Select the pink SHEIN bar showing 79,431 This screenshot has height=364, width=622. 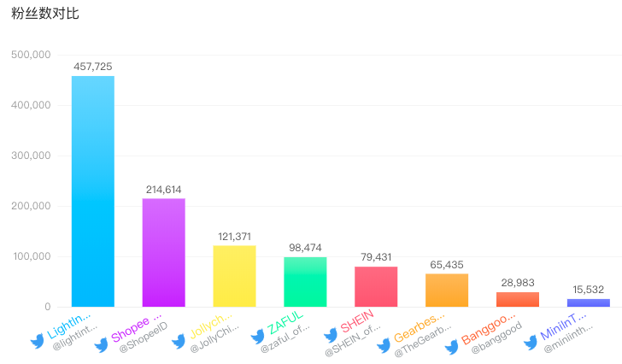tap(376, 286)
